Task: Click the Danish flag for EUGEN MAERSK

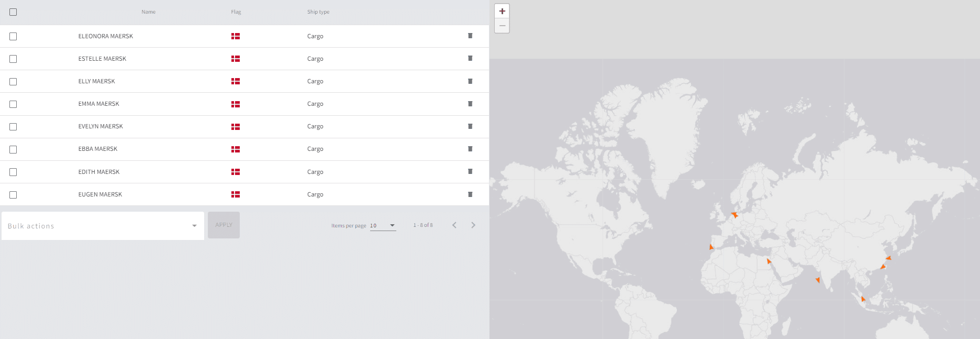Action: (x=236, y=194)
